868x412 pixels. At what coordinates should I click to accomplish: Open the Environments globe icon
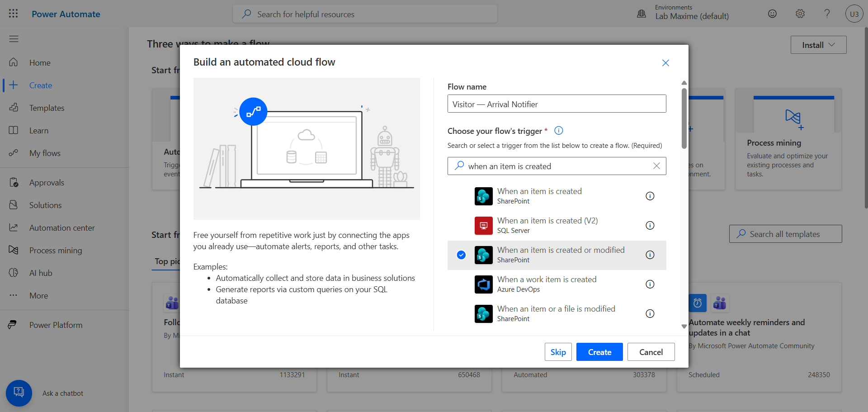[x=642, y=14]
